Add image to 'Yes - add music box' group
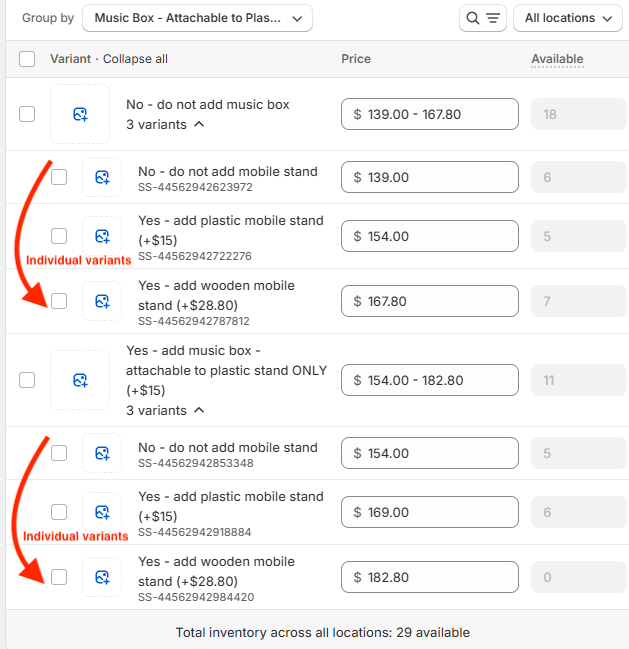This screenshot has width=629, height=649. (80, 380)
